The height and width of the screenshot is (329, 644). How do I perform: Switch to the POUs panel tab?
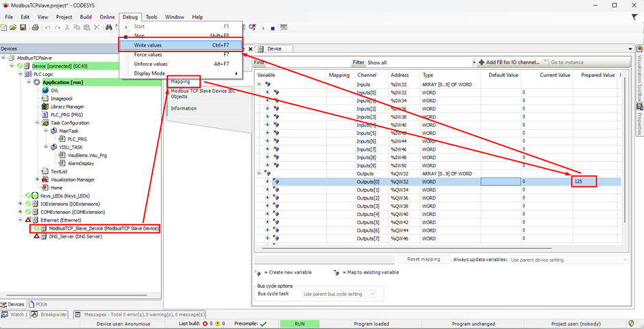tap(38, 304)
